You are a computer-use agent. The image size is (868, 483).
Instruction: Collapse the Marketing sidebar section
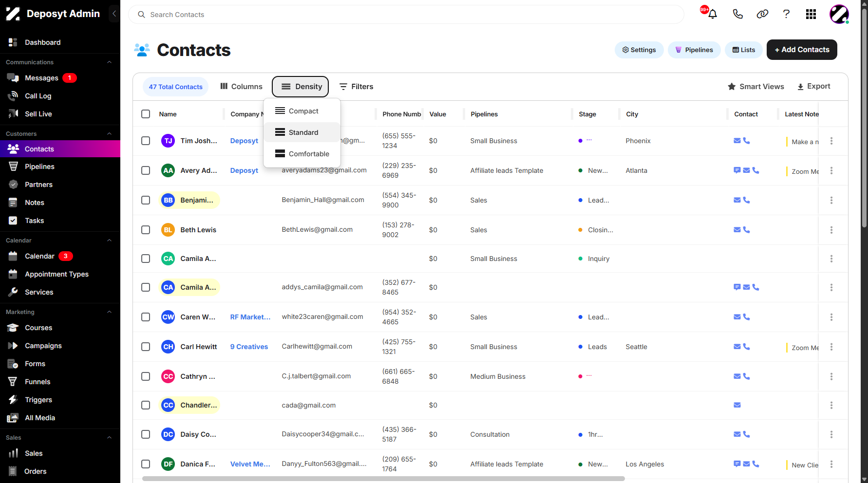[110, 312]
